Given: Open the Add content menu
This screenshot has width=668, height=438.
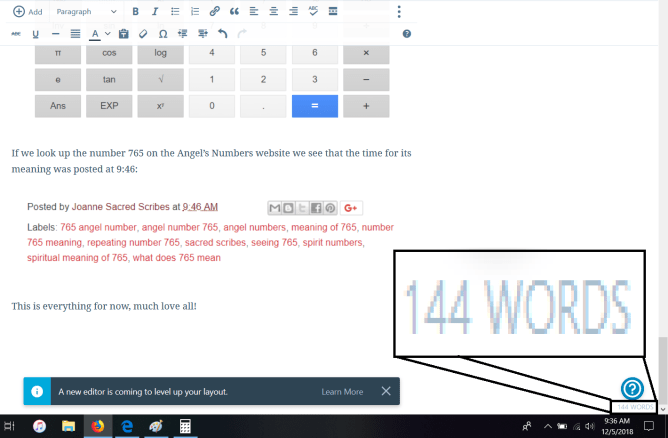Looking at the screenshot, I should click(28, 12).
